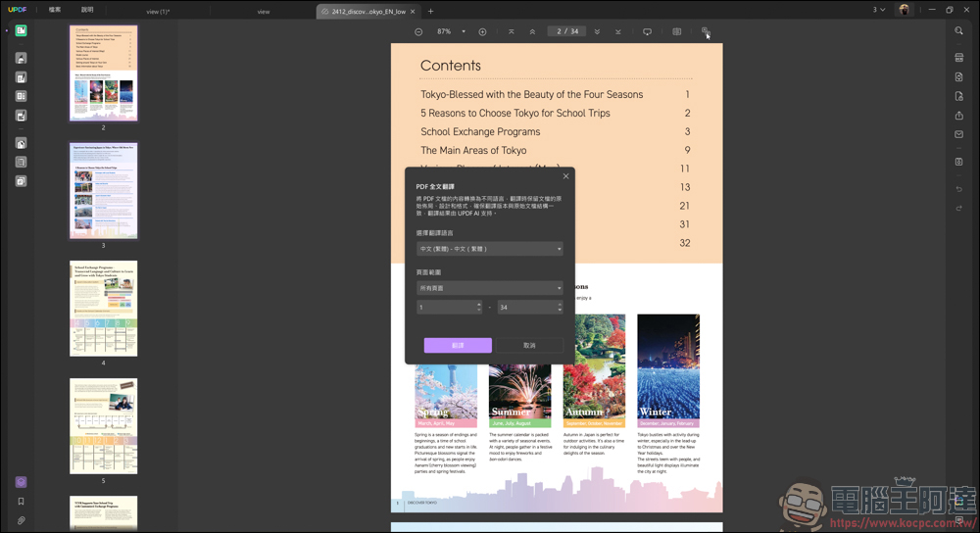
Task: Open the Batch/Compare tool at bottom of sidebar group
Action: click(x=21, y=181)
